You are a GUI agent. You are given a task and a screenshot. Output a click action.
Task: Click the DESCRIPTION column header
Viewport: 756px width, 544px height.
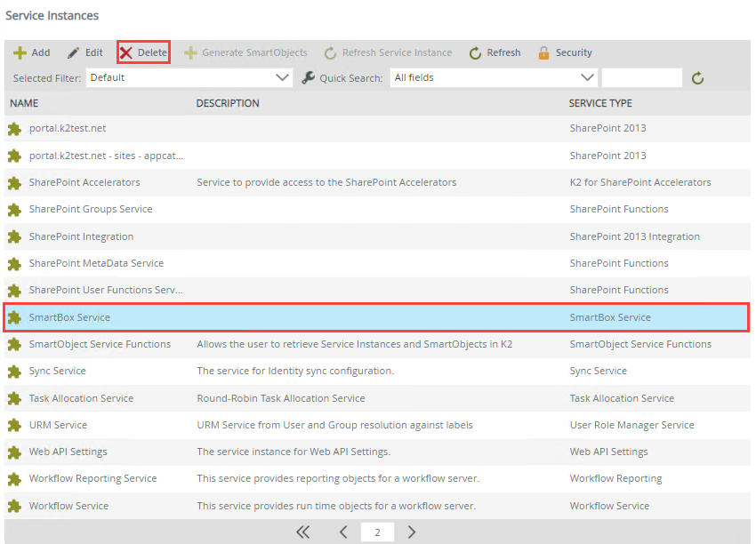(x=228, y=103)
